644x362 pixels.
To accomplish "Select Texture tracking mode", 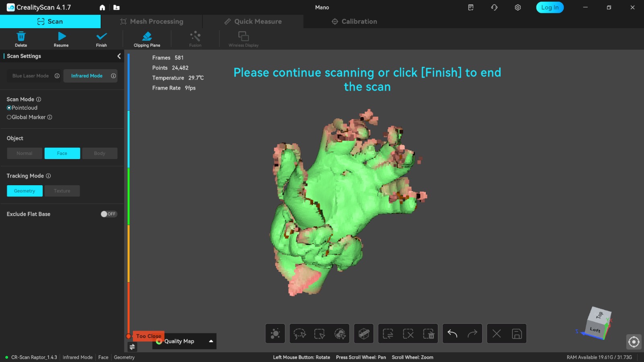I will [x=62, y=191].
